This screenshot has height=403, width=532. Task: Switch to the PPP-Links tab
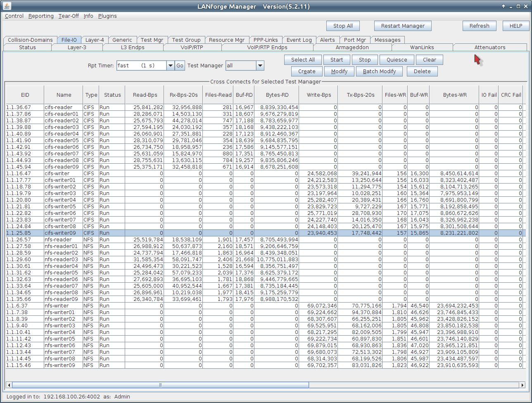pos(266,40)
